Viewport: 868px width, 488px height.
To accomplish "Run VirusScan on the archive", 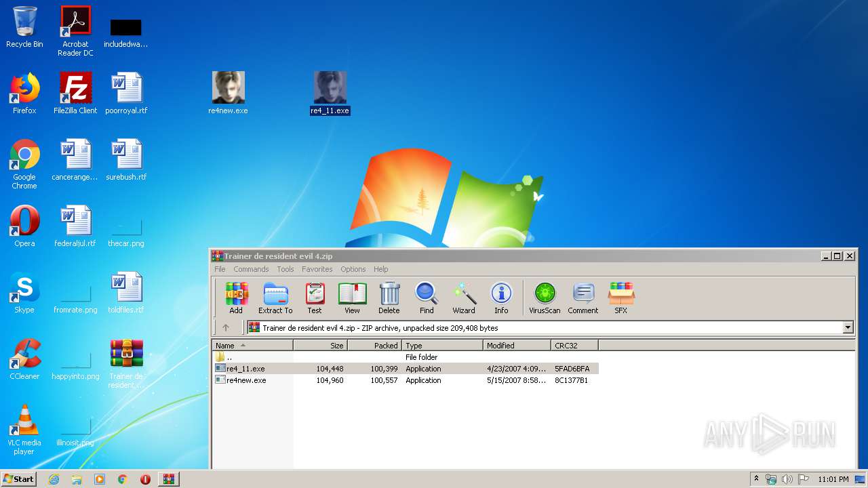I will pos(545,298).
